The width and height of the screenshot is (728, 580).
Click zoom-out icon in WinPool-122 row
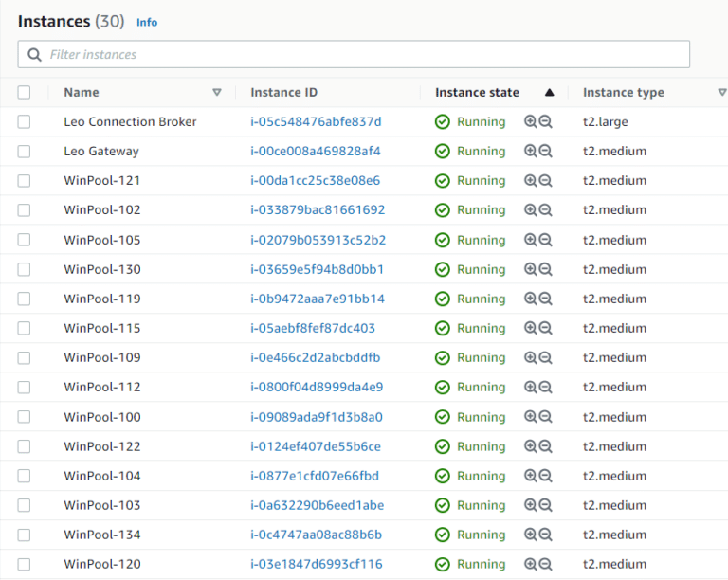(x=546, y=446)
